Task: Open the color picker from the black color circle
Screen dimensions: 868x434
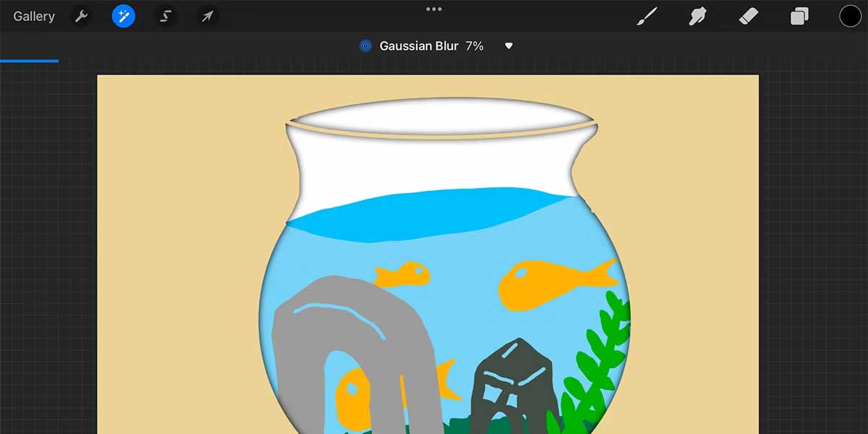Action: [x=850, y=15]
